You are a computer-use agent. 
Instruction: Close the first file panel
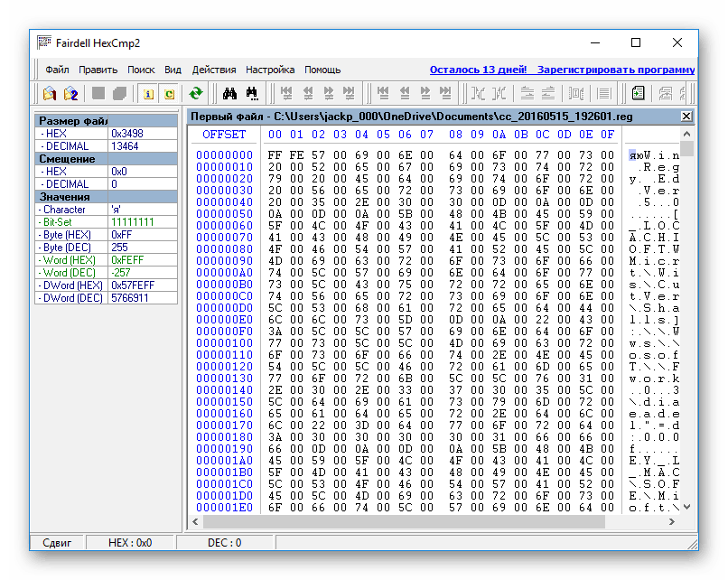[686, 117]
